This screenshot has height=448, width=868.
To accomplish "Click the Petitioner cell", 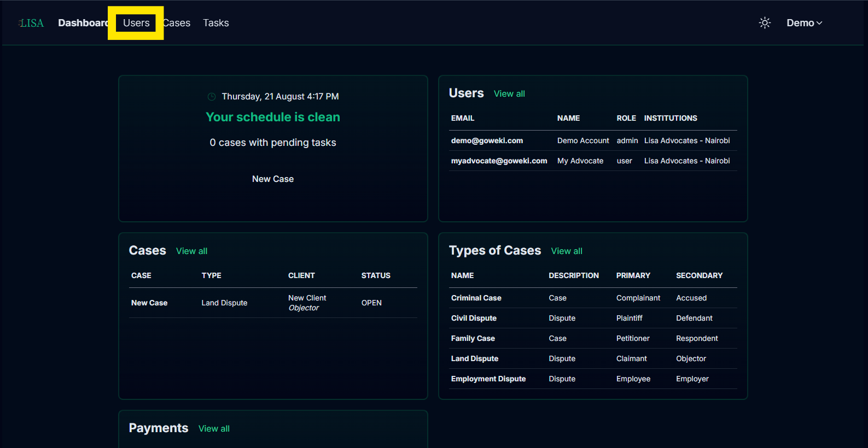I will click(633, 339).
